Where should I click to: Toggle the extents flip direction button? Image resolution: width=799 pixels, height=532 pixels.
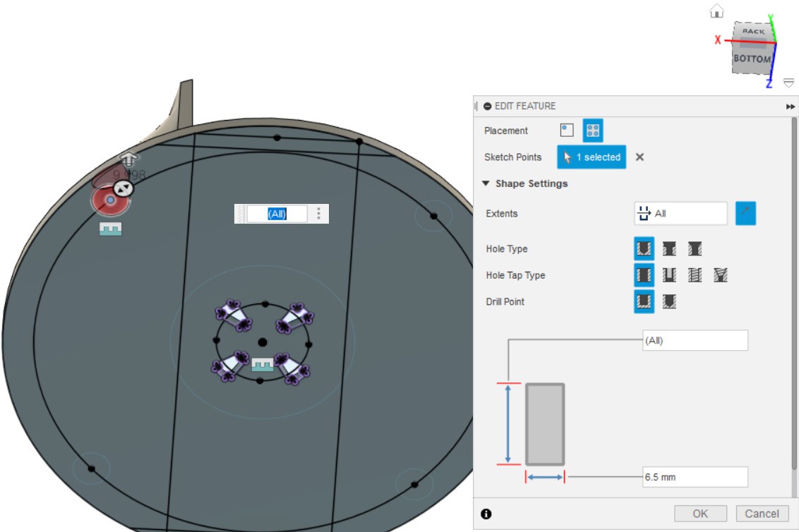(745, 213)
